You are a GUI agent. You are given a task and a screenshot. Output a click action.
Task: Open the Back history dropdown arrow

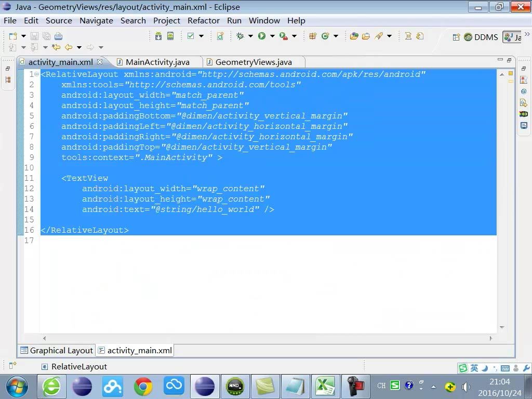pyautogui.click(x=79, y=47)
